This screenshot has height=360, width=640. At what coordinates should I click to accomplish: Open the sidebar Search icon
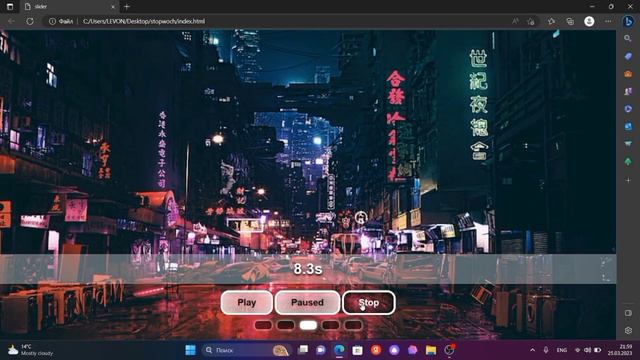(x=628, y=38)
